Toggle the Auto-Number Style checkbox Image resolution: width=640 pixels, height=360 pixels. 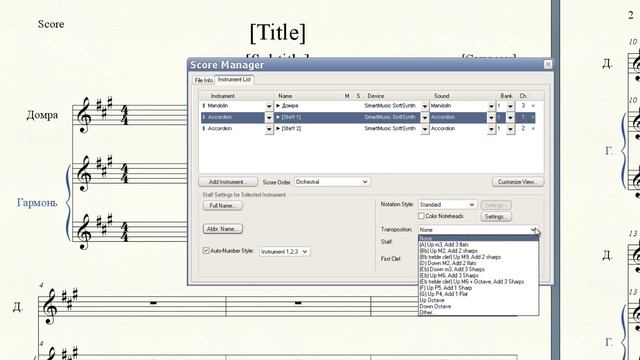pyautogui.click(x=206, y=251)
